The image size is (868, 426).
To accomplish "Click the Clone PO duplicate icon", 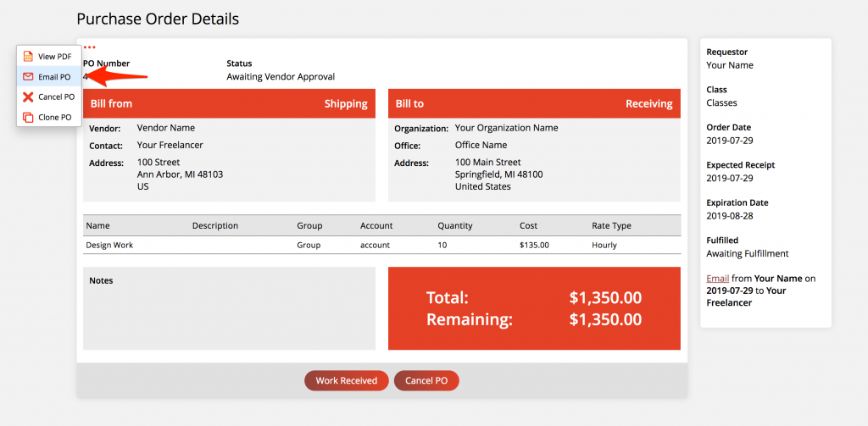I will tap(28, 117).
